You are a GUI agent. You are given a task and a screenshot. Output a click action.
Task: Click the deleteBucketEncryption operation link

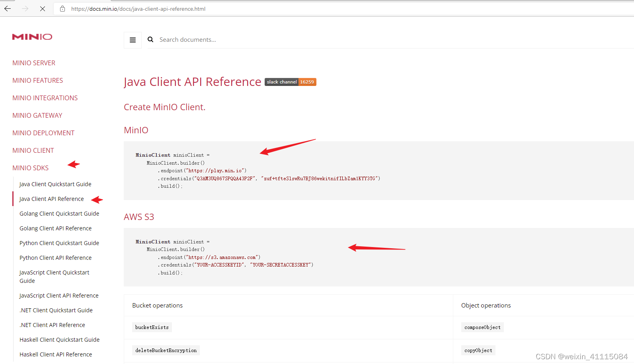tap(166, 350)
